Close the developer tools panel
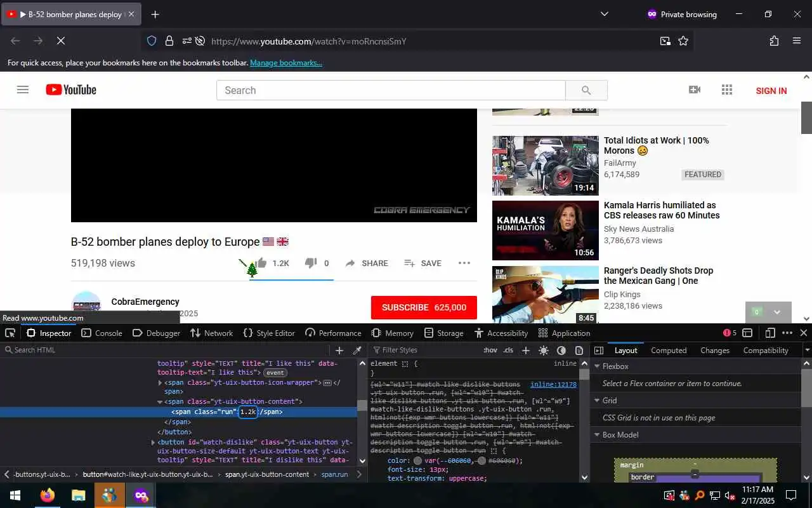The height and width of the screenshot is (508, 812). tap(803, 333)
